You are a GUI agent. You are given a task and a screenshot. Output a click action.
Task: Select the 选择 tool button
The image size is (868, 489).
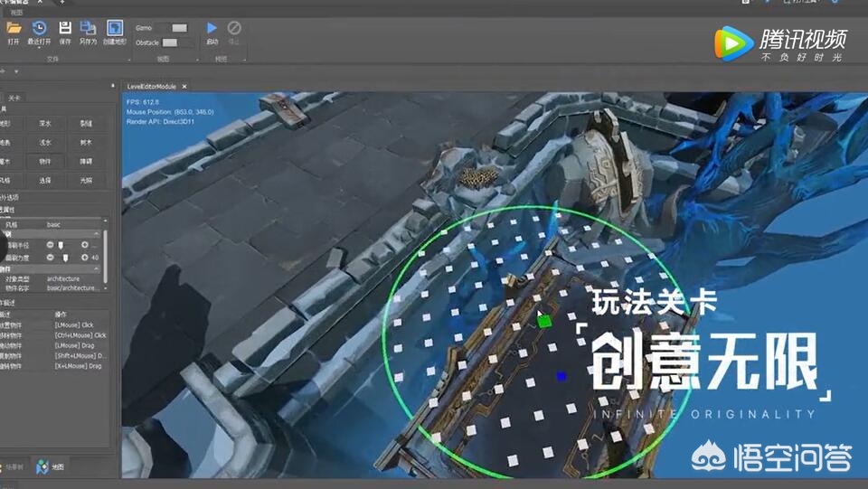(x=45, y=181)
